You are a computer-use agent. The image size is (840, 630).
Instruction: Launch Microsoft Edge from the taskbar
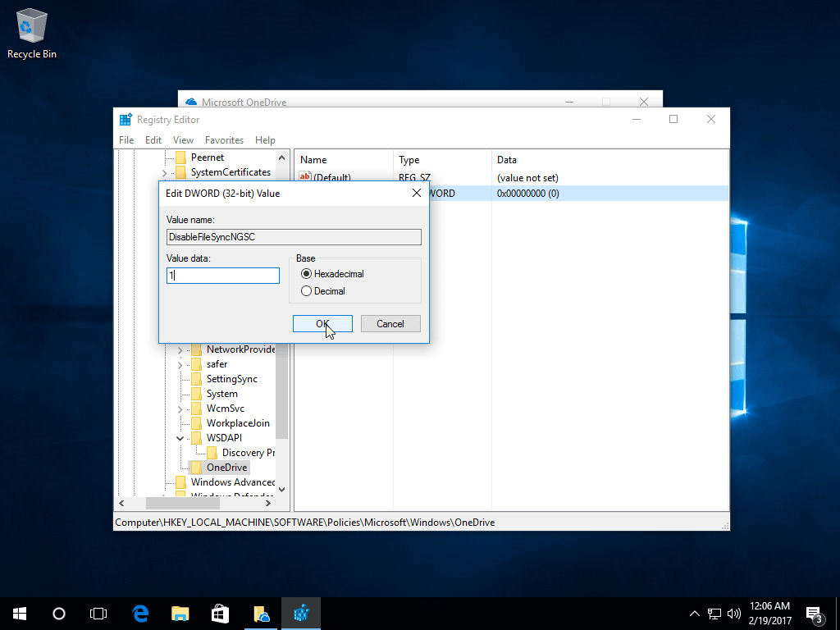click(140, 613)
